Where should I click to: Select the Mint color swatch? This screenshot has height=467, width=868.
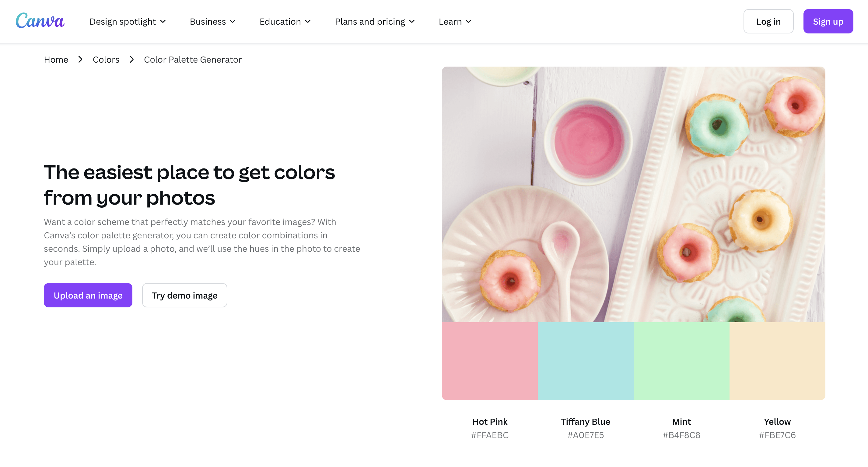tap(681, 361)
